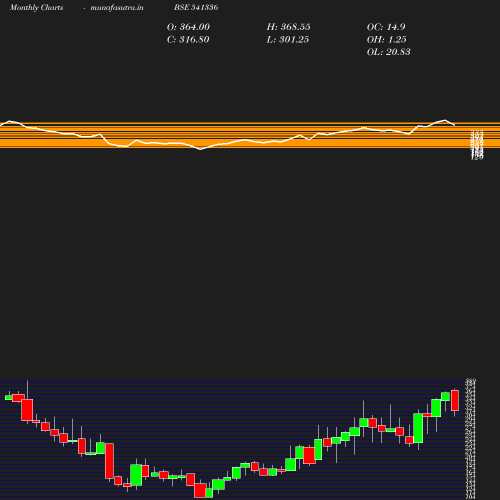Image resolution: width=500 pixels, height=500 pixels.
Task: Click the last red candlestick on the right
Action: tap(455, 401)
